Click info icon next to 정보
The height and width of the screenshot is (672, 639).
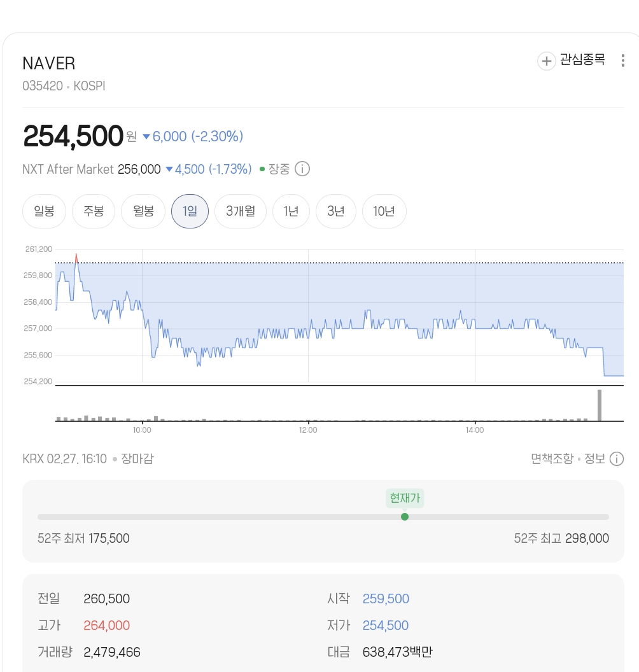click(616, 459)
